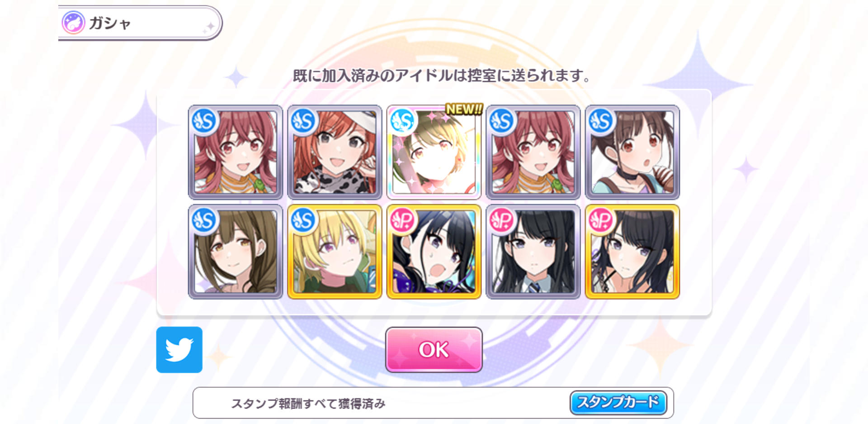Click the ガシャ header wing icon

tap(73, 23)
